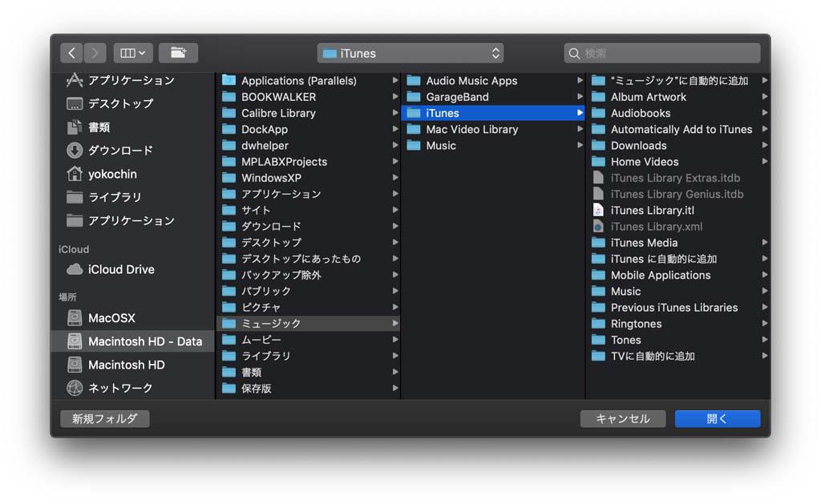Open the column view mode selector
This screenshot has height=504, width=821.
133,53
